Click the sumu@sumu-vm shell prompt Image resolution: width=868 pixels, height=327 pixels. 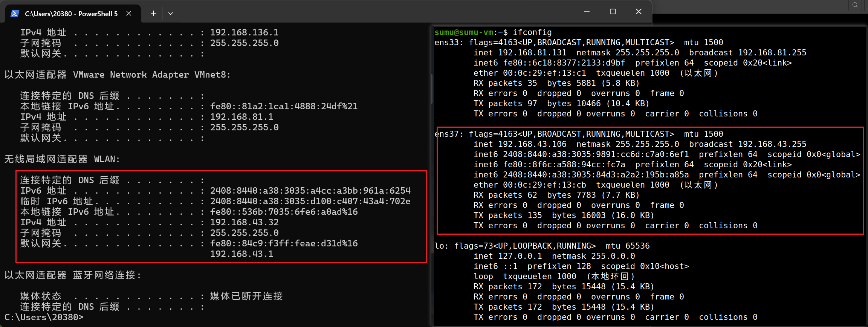click(463, 32)
